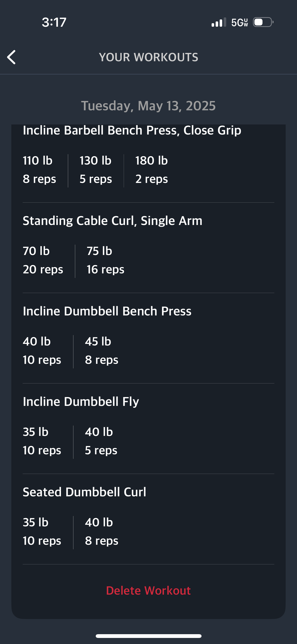
Task: Select the 110 lb 8 reps set
Action: click(39, 170)
